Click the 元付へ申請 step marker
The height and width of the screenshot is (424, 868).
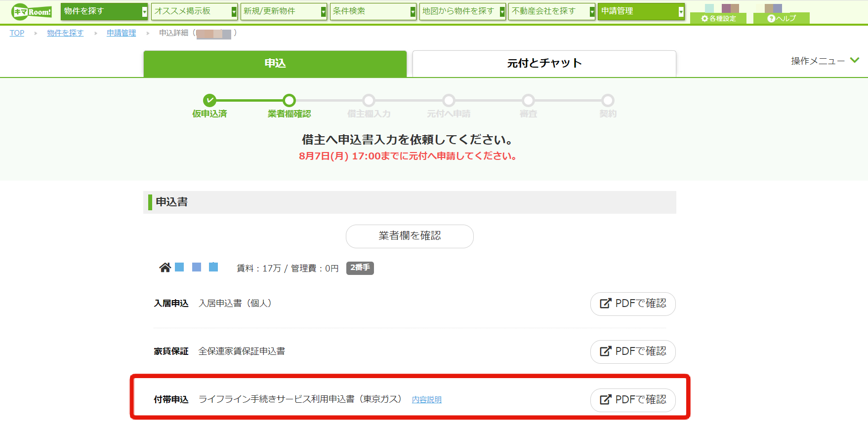pyautogui.click(x=449, y=100)
